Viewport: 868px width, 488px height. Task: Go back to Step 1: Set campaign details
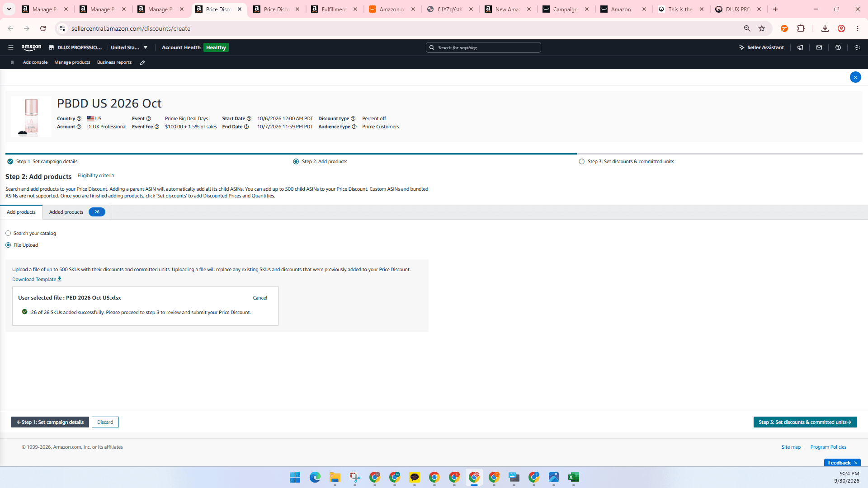tap(50, 422)
